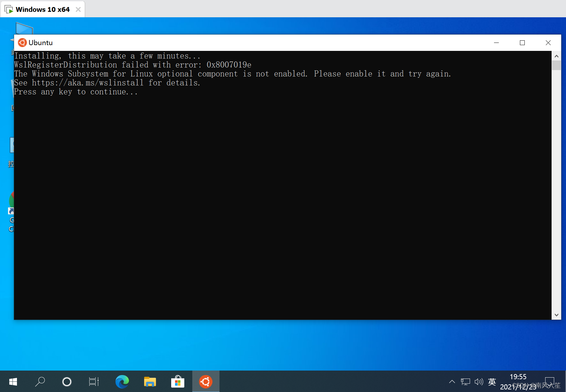Click 'Windows Subsystem for Linux' message line
Screen dimensions: 566x392
(232, 74)
